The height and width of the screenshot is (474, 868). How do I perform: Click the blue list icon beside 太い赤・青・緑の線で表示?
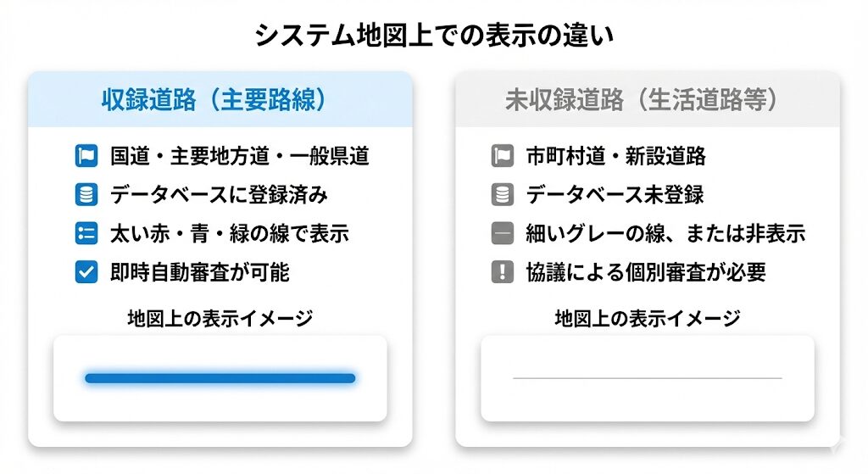[86, 233]
